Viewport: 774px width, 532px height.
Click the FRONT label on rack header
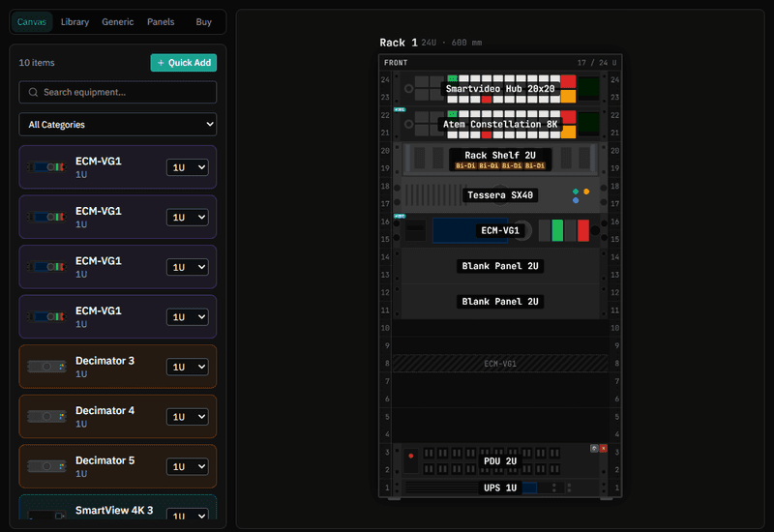pos(396,63)
